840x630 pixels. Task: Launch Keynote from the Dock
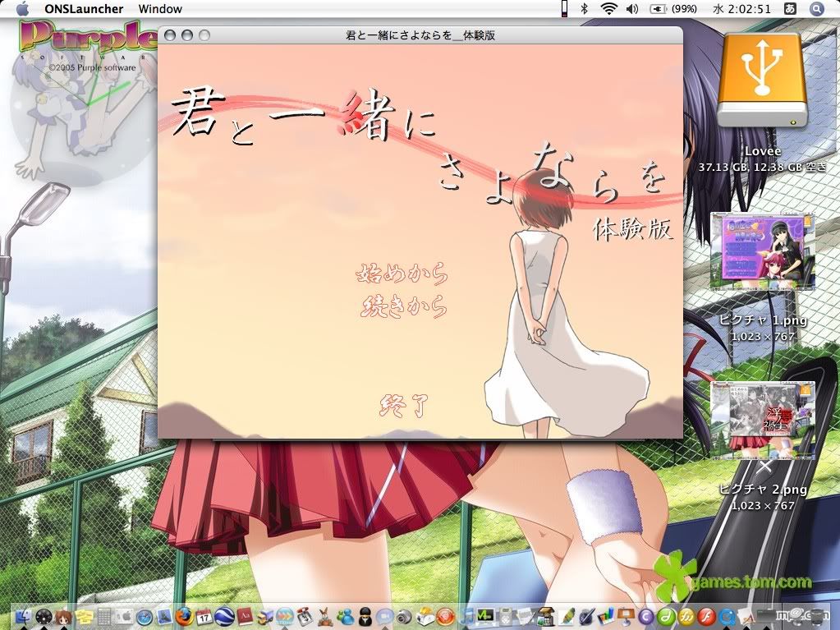pos(627,617)
